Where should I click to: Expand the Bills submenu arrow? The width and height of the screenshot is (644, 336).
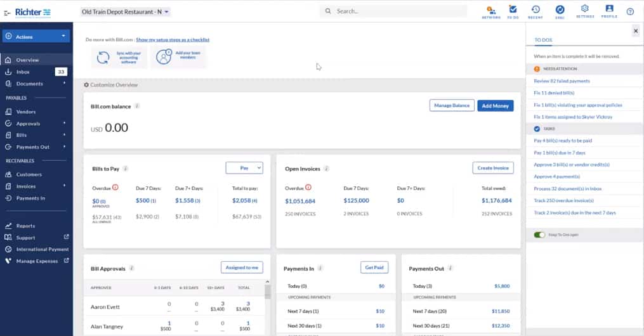tap(65, 134)
